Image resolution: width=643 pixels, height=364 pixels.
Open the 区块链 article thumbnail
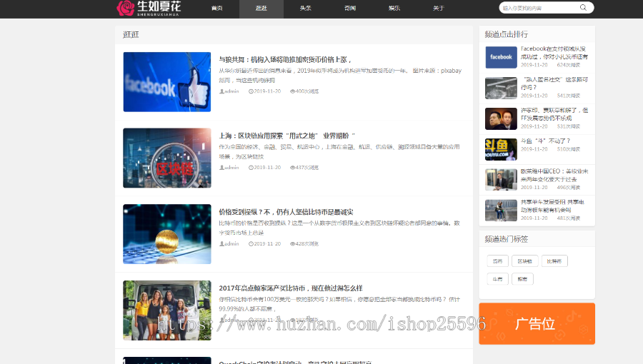167,158
